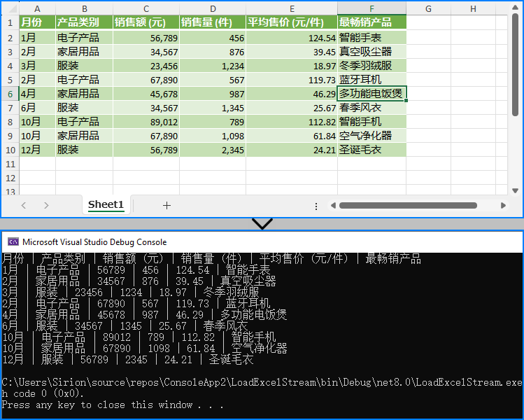The height and width of the screenshot is (420, 524).
Task: Select column F header
Action: click(x=372, y=8)
